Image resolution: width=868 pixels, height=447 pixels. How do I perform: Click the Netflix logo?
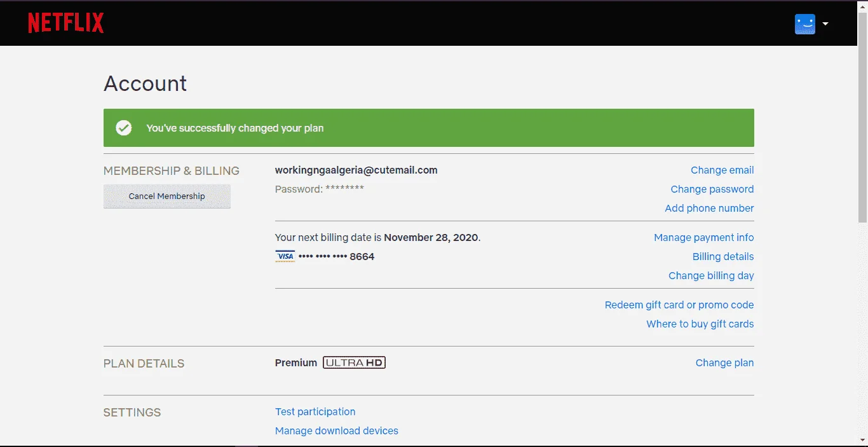pos(66,24)
